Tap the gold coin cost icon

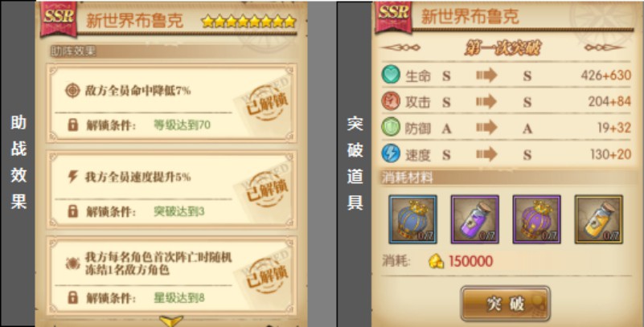pyautogui.click(x=437, y=261)
